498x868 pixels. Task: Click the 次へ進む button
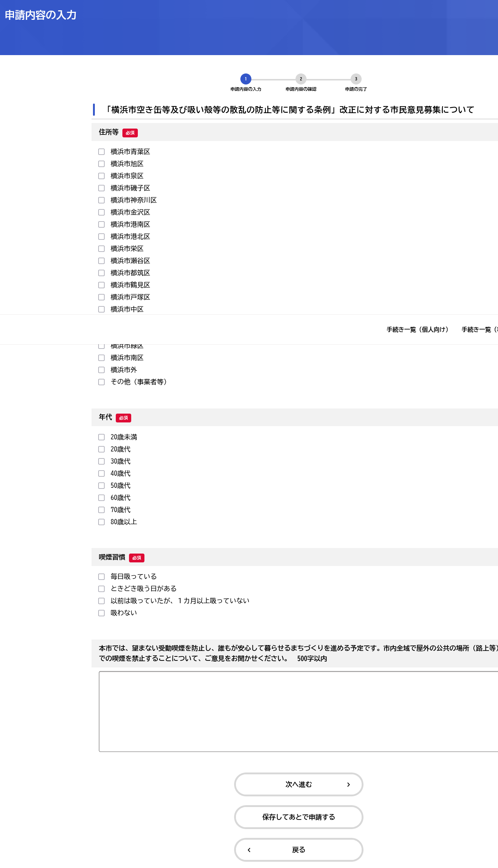click(298, 785)
